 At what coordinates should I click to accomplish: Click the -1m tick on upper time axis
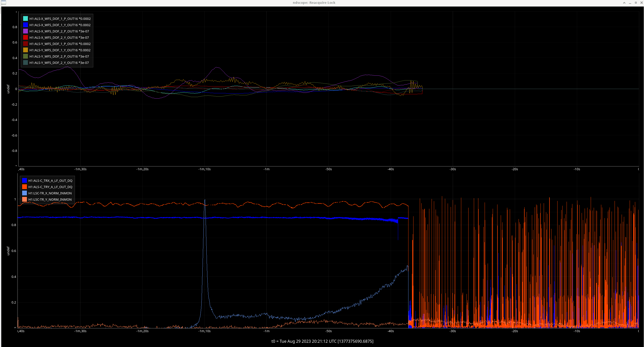click(x=266, y=169)
